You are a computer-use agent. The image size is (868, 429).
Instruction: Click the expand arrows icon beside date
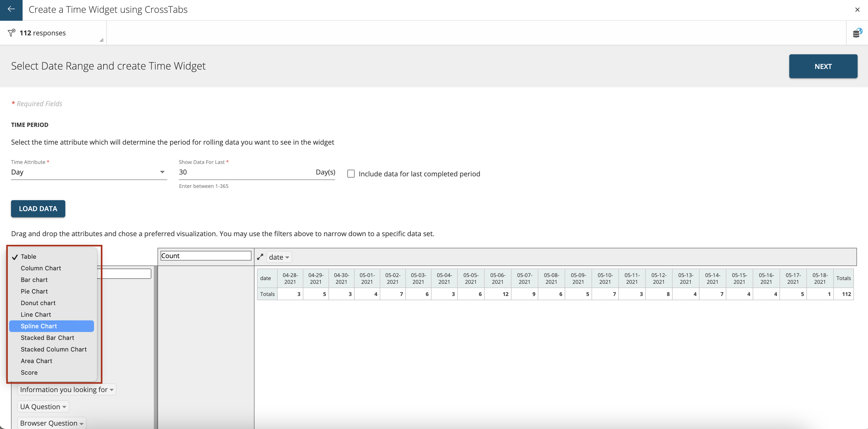pyautogui.click(x=260, y=257)
